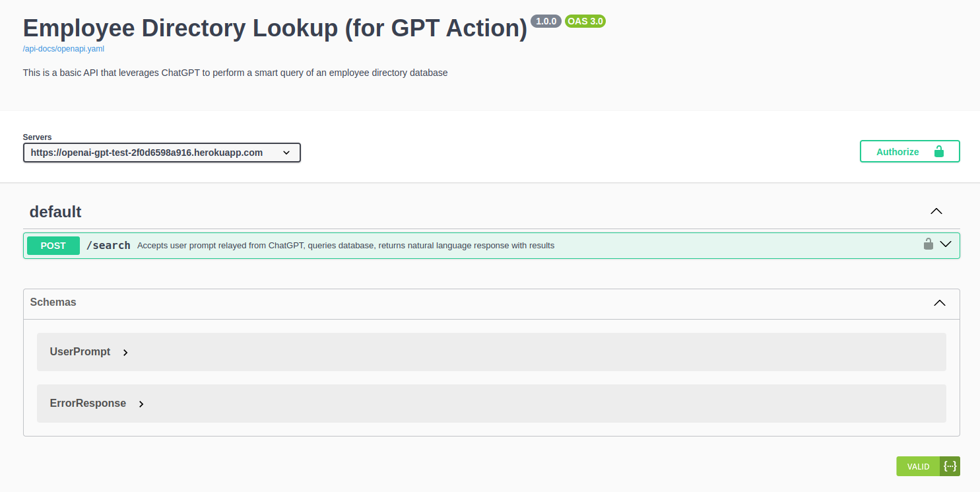Image resolution: width=980 pixels, height=492 pixels.
Task: Select the UserPrompt schema name
Action: tap(80, 352)
